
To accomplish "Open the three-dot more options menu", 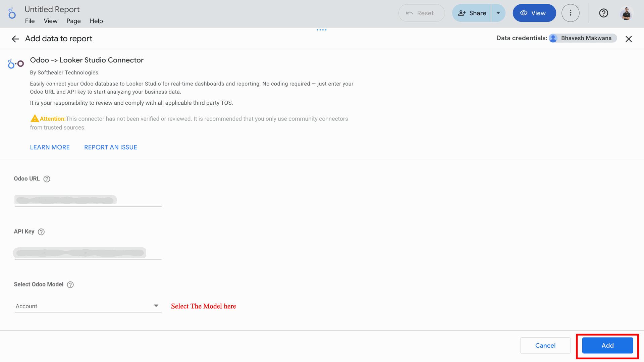I will pyautogui.click(x=570, y=13).
